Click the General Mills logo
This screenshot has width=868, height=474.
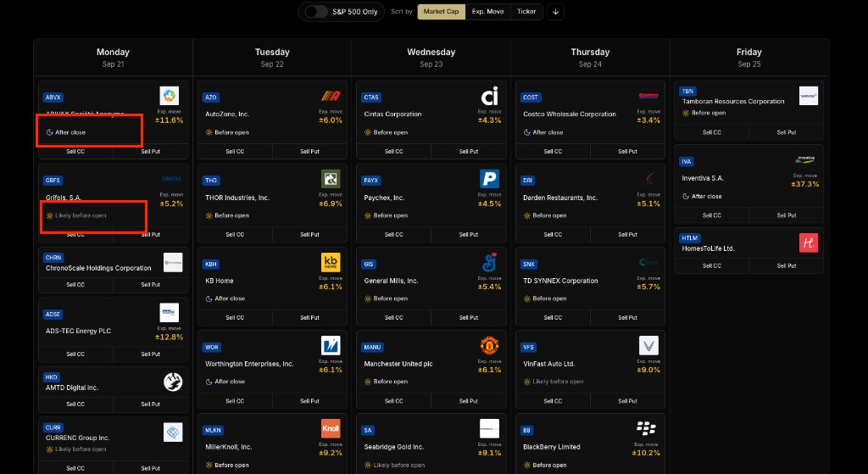coord(489,263)
